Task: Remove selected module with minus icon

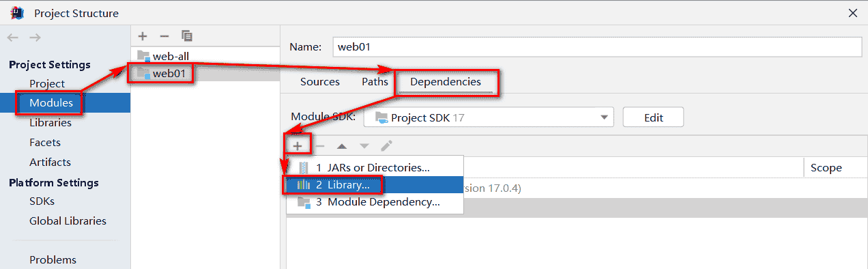Action: click(164, 36)
